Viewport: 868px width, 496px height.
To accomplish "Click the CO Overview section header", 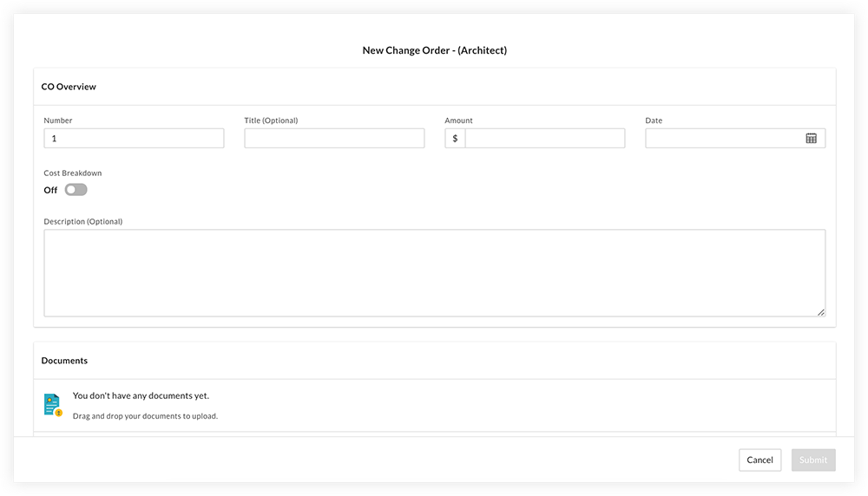I will [x=69, y=87].
